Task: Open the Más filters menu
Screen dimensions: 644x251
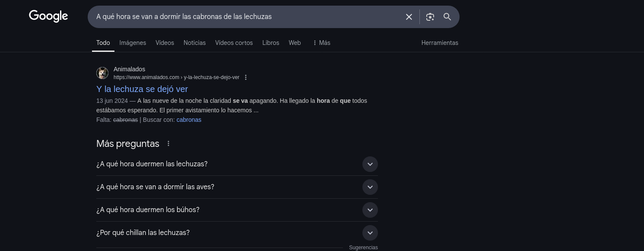Action: (x=321, y=43)
